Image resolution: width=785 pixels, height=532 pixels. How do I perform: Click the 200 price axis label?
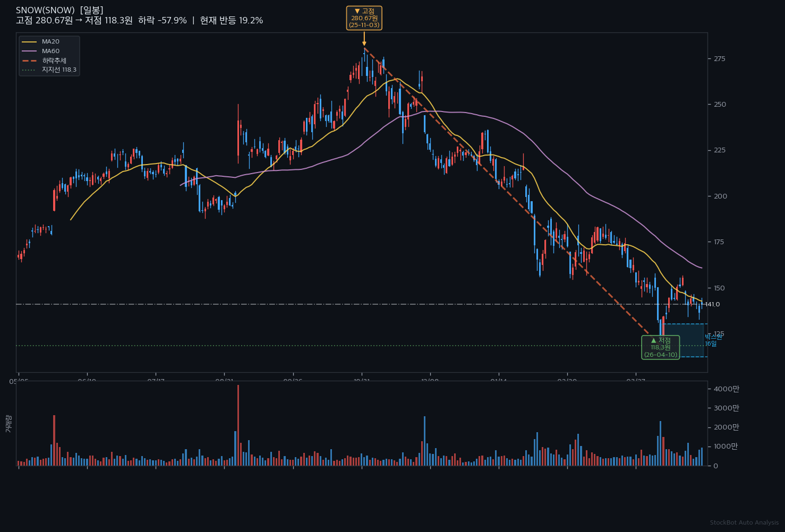click(720, 196)
